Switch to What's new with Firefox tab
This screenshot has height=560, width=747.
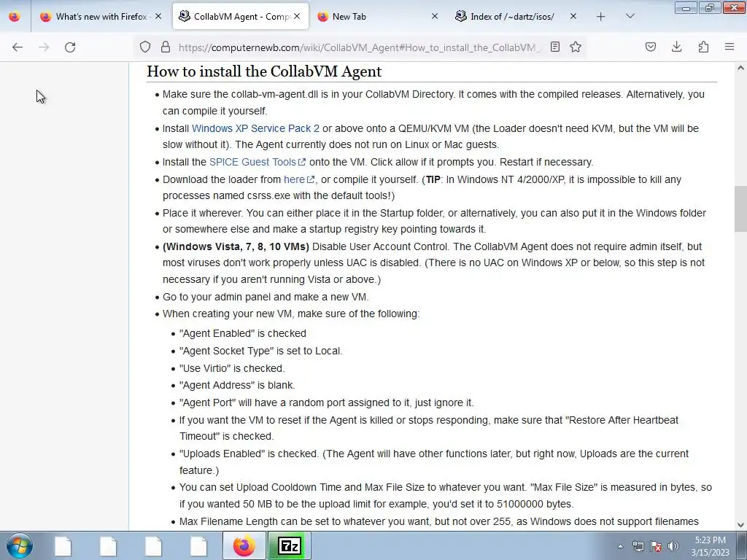(101, 17)
